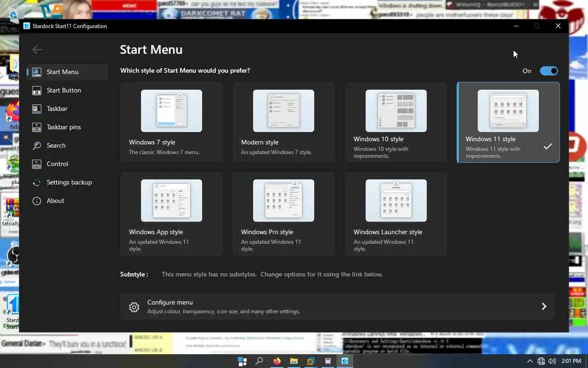The image size is (588, 368).
Task: Click the Stardock Start11 title bar icon
Action: tap(27, 26)
